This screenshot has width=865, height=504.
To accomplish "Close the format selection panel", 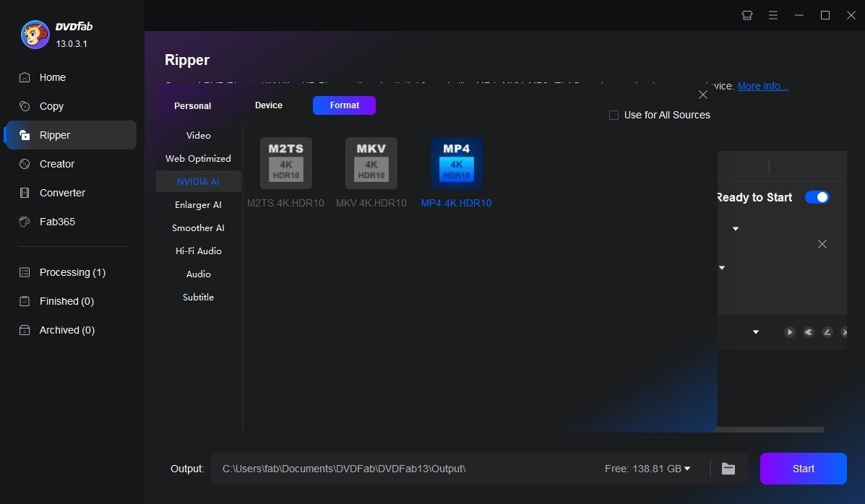I will 703,95.
